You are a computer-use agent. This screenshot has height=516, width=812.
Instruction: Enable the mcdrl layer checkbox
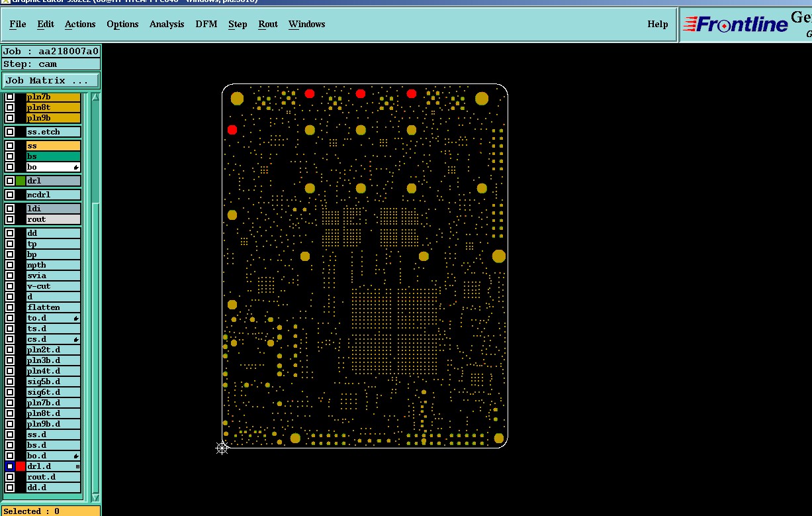[10, 195]
